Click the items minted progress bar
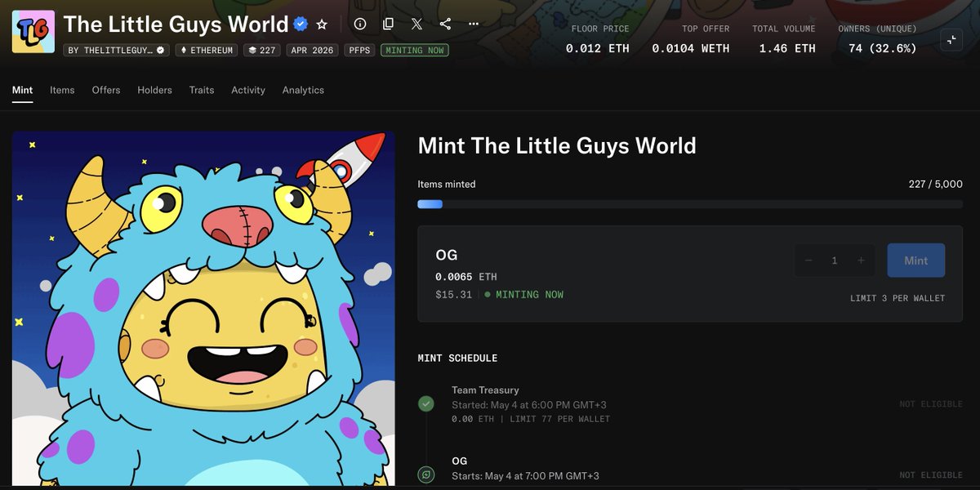 click(x=690, y=204)
